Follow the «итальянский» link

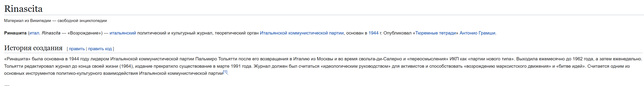click(x=123, y=33)
